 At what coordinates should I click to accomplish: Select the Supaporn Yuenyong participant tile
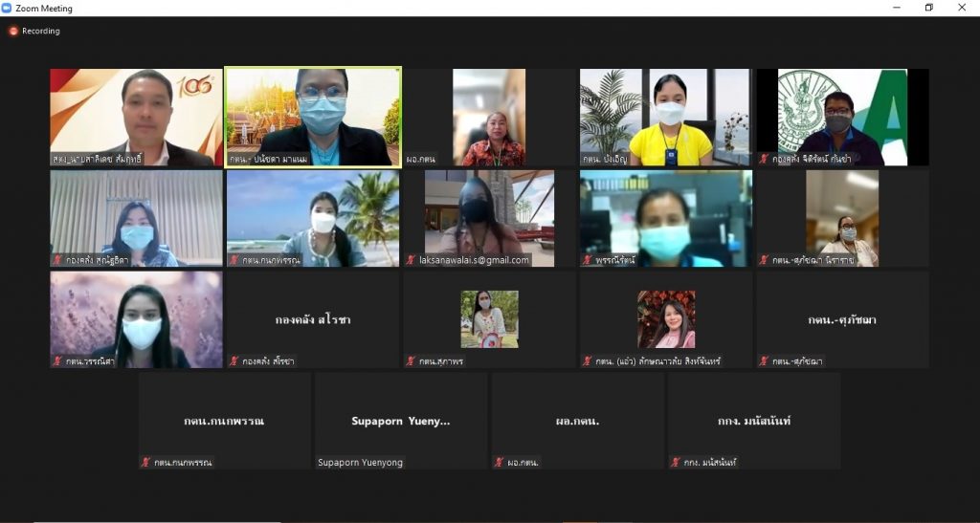point(401,420)
